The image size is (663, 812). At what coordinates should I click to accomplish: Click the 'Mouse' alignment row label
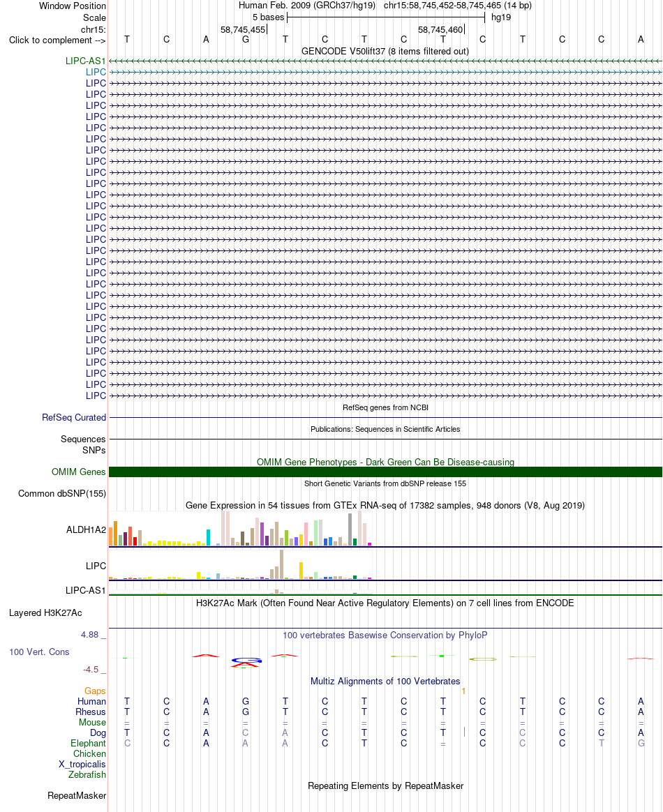pos(92,723)
